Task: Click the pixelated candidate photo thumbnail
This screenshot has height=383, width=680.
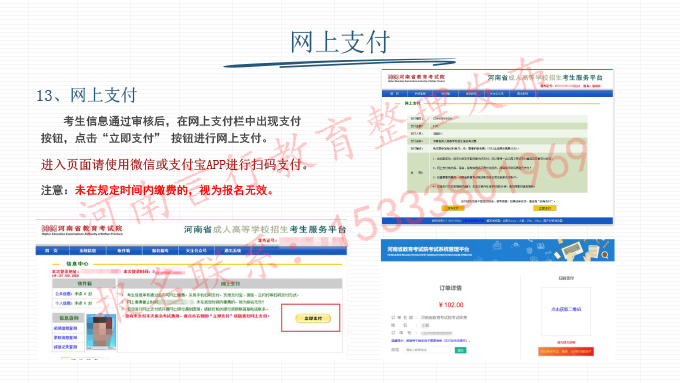Action: [101, 332]
